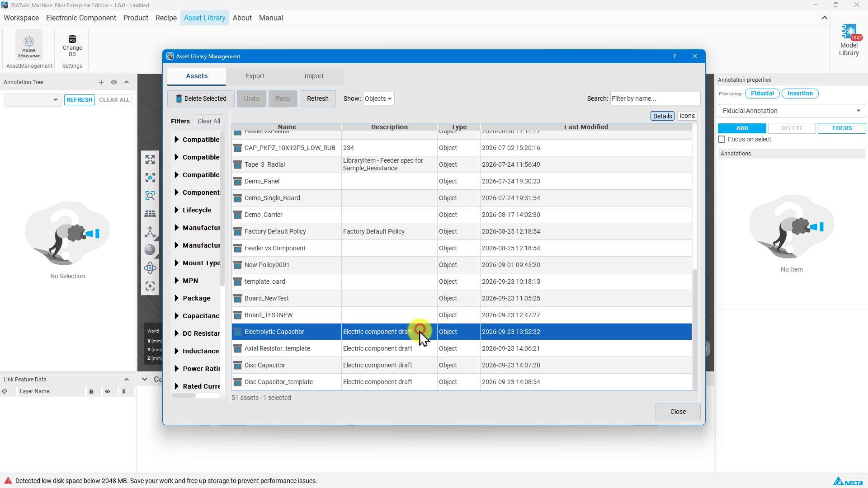Click the focus center target icon

point(150,286)
